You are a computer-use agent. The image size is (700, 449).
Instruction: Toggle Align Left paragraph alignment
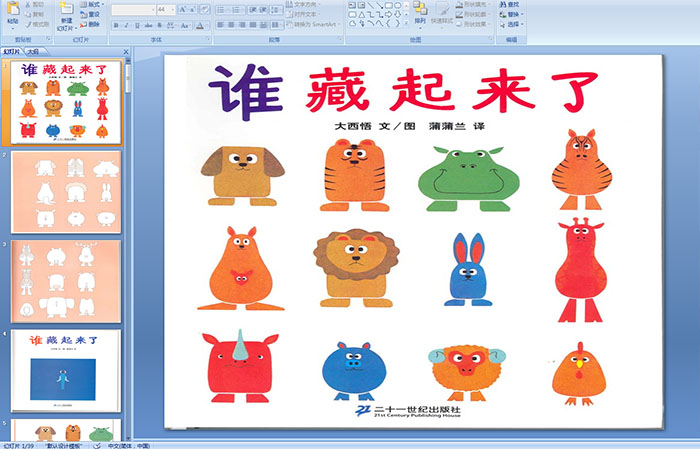(221, 25)
